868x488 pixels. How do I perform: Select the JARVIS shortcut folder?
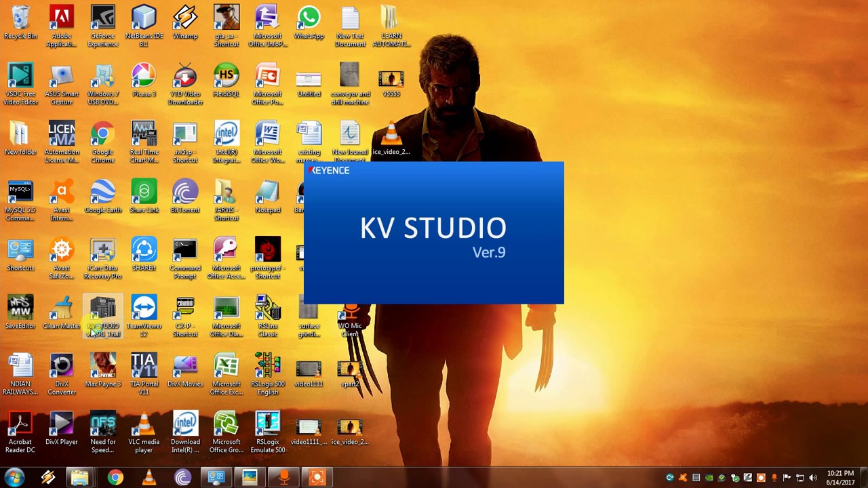tap(226, 201)
